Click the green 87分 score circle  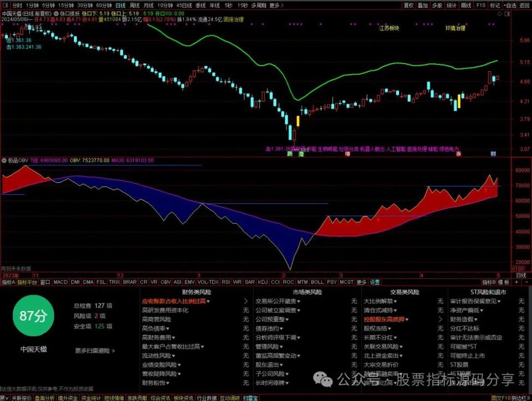33,315
